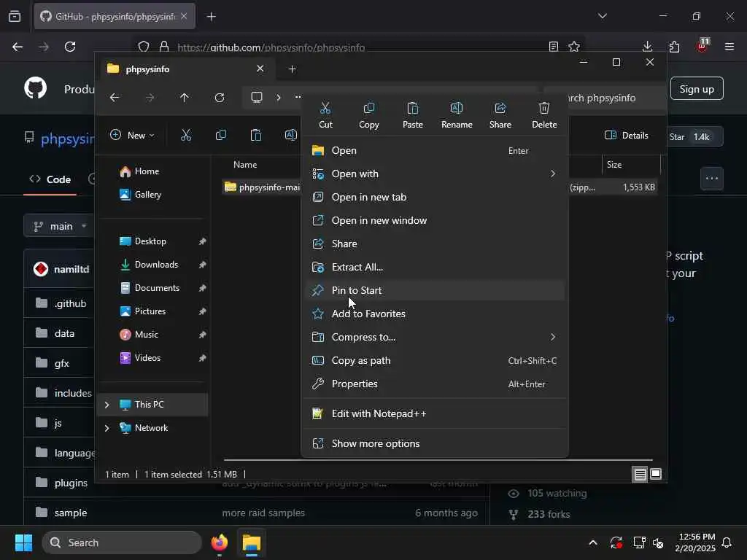Screen dimensions: 747x560
Task: Sort by the Name column header
Action: 245,165
